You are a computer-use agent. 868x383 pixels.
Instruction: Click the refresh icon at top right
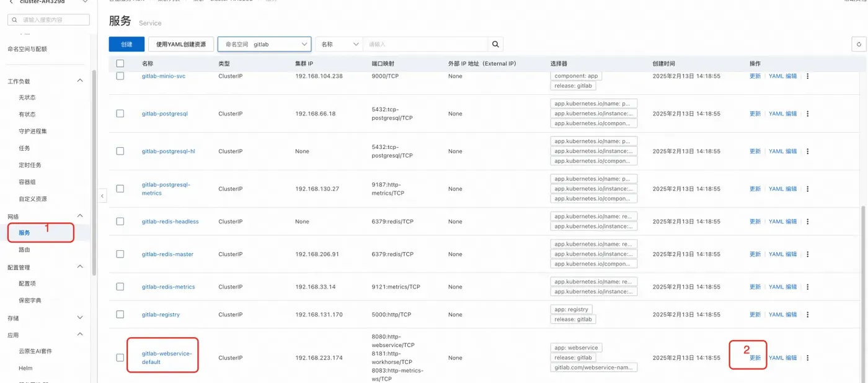click(x=859, y=44)
